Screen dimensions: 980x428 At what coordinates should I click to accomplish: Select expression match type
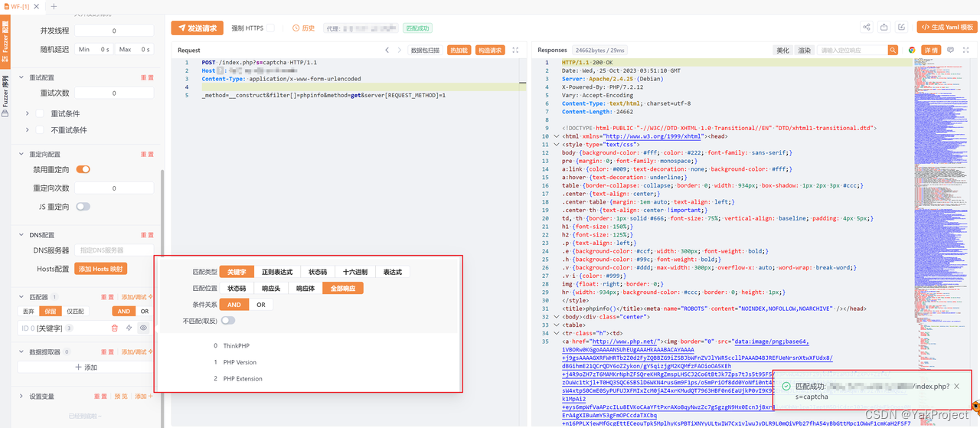pyautogui.click(x=393, y=272)
